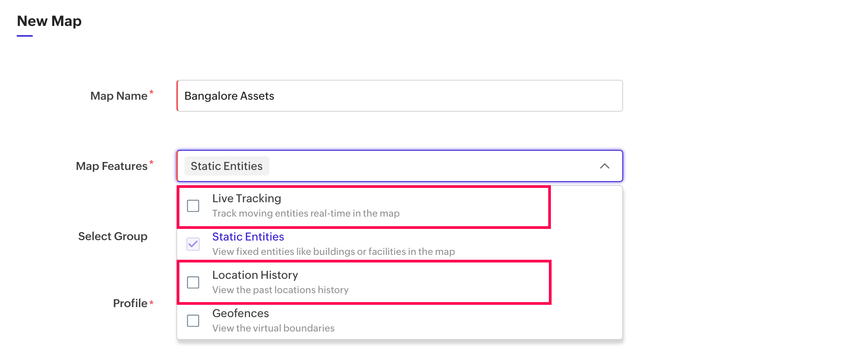Click the Select Group label
This screenshot has width=868, height=359.
pos(113,236)
